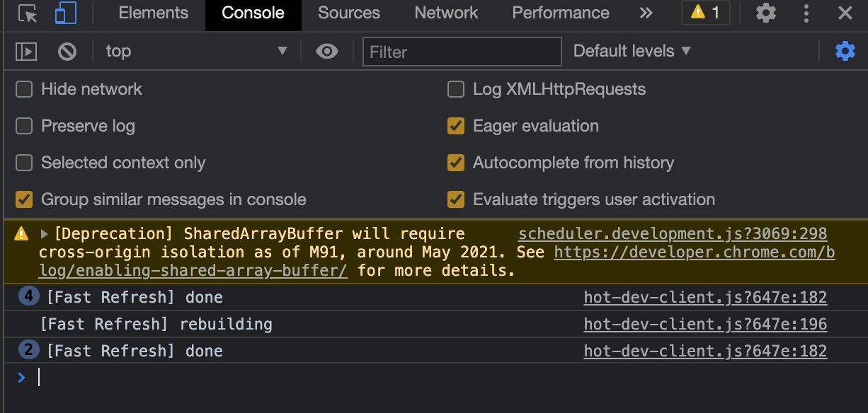Uncheck the Eager evaluation checkbox
The height and width of the screenshot is (413, 868).
click(x=456, y=126)
